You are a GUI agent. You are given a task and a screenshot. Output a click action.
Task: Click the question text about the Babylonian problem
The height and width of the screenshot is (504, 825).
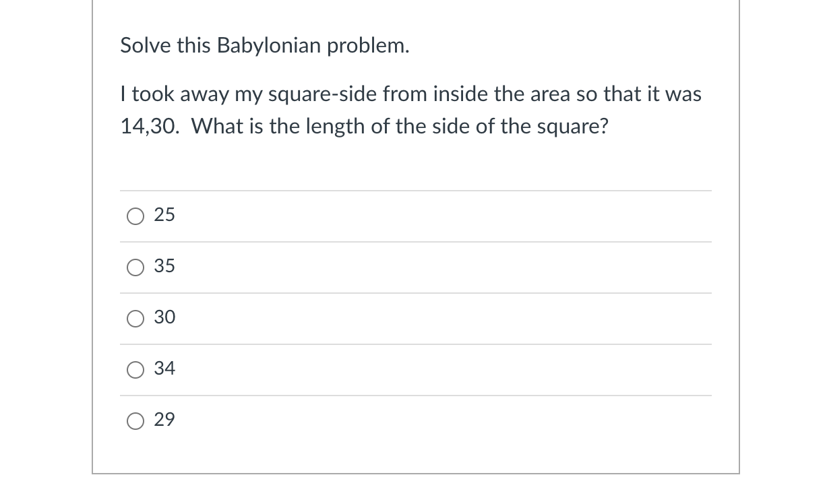click(x=410, y=110)
